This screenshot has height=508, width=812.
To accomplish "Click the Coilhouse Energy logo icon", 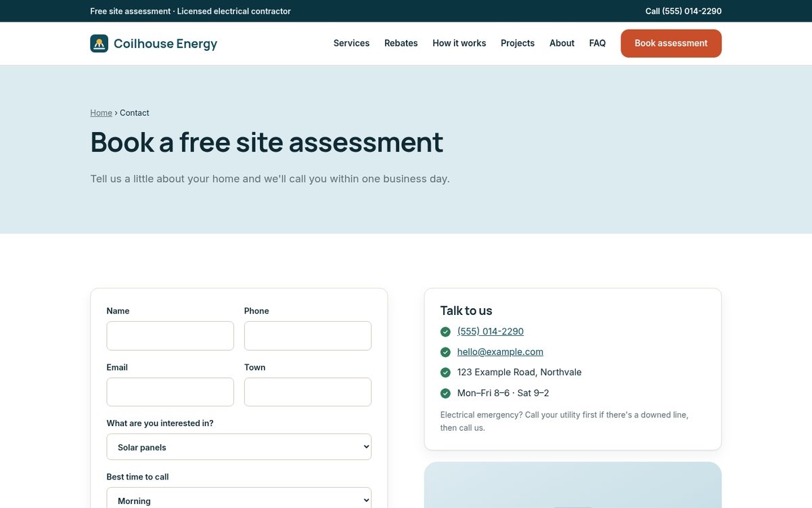I will click(99, 43).
